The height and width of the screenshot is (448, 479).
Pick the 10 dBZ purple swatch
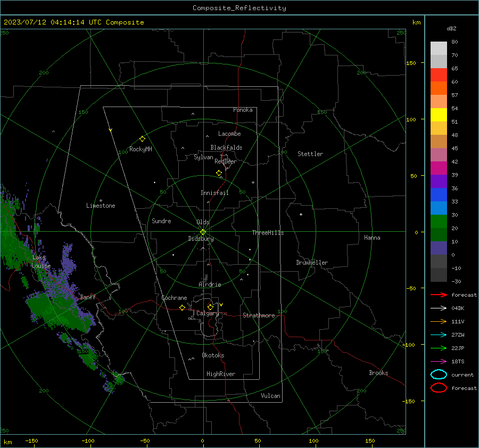pyautogui.click(x=439, y=248)
